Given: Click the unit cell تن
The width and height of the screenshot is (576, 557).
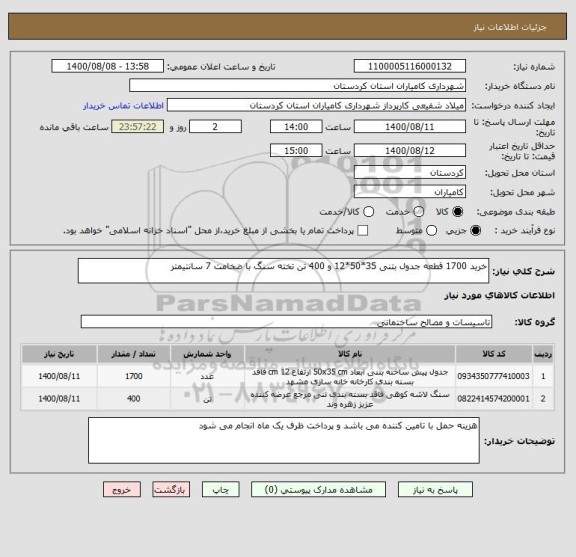Looking at the screenshot, I should tap(208, 399).
